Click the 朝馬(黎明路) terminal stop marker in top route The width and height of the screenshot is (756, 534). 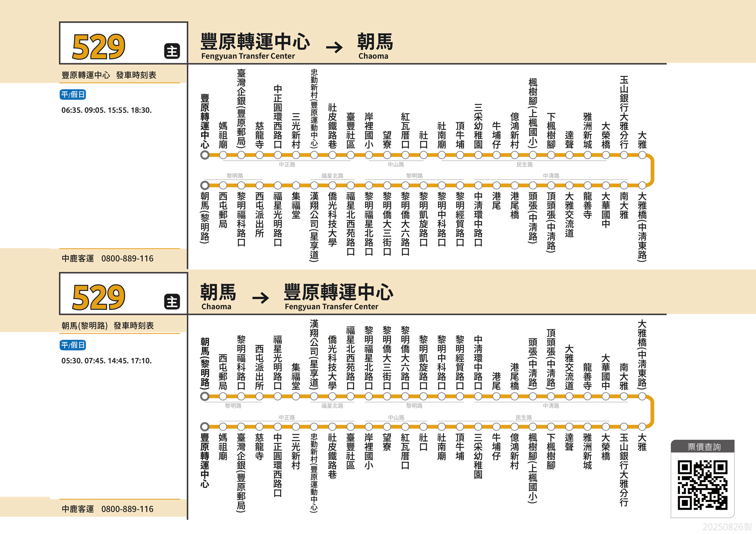[205, 185]
